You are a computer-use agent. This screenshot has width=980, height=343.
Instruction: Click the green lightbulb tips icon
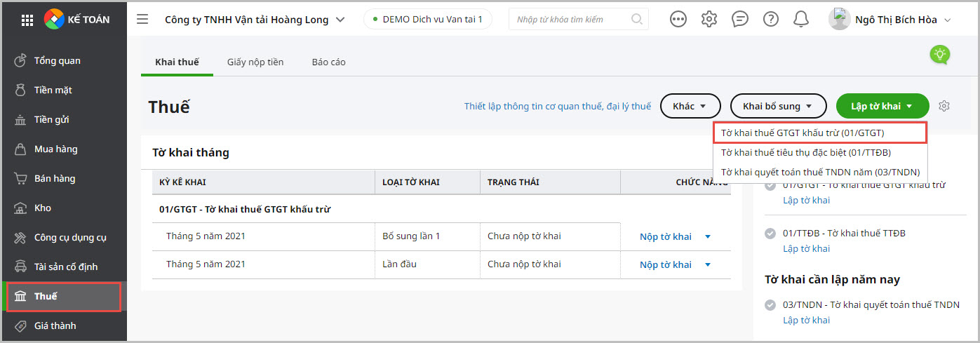[939, 54]
